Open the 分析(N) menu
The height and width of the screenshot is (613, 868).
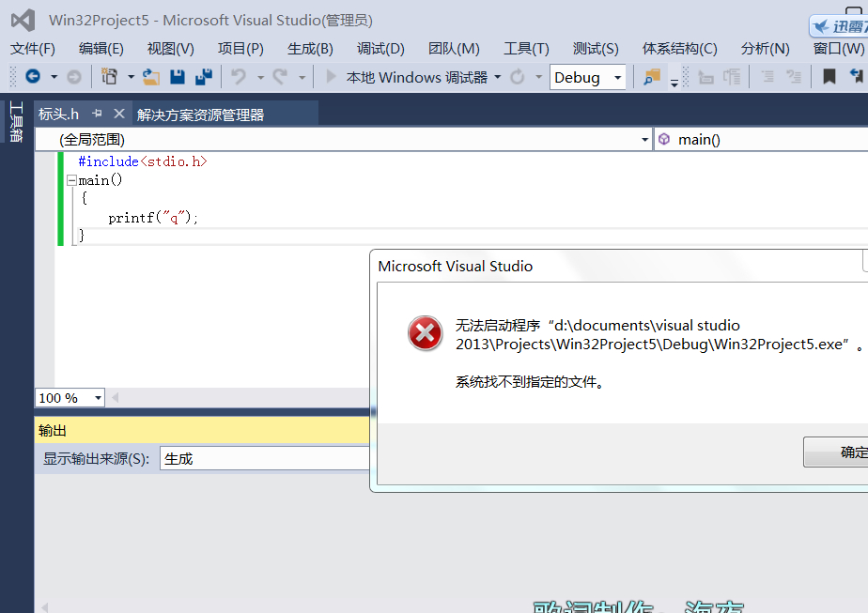[765, 49]
